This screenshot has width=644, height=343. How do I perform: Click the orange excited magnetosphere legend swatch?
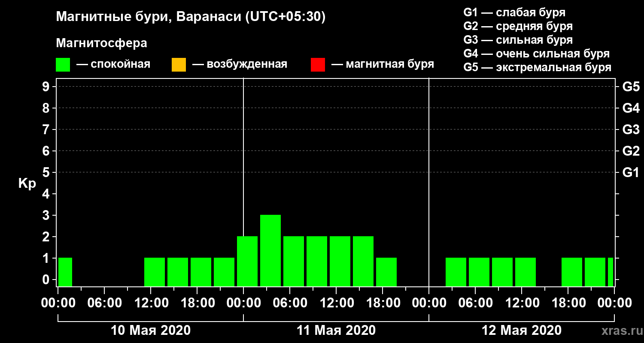pos(179,65)
